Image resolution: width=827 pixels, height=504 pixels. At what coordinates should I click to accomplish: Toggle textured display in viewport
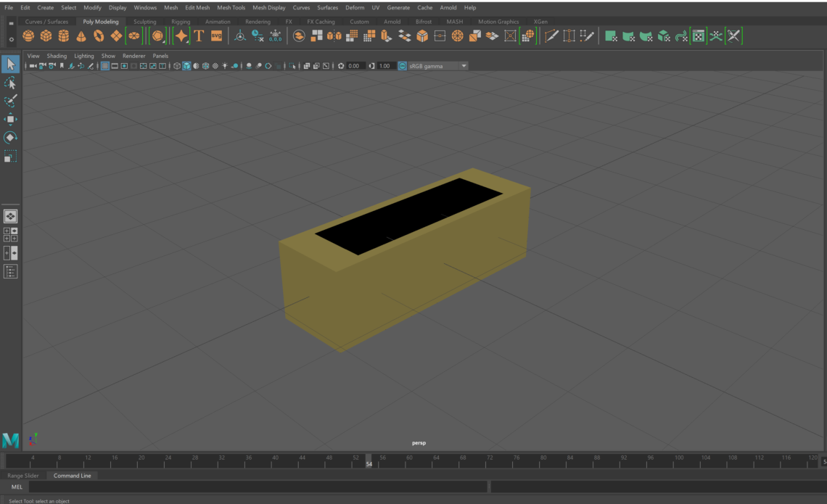coord(215,66)
